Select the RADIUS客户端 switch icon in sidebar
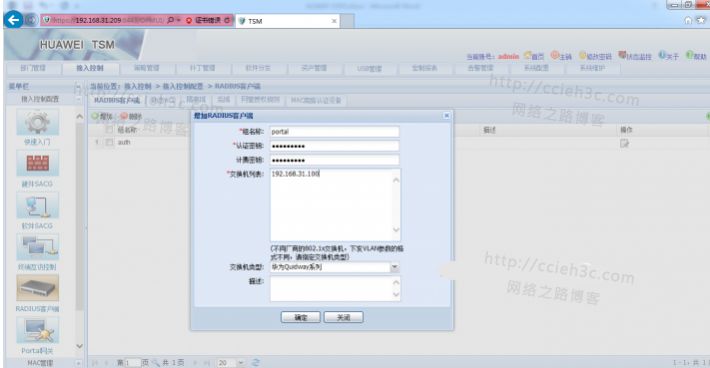The width and height of the screenshot is (710, 368). point(38,288)
